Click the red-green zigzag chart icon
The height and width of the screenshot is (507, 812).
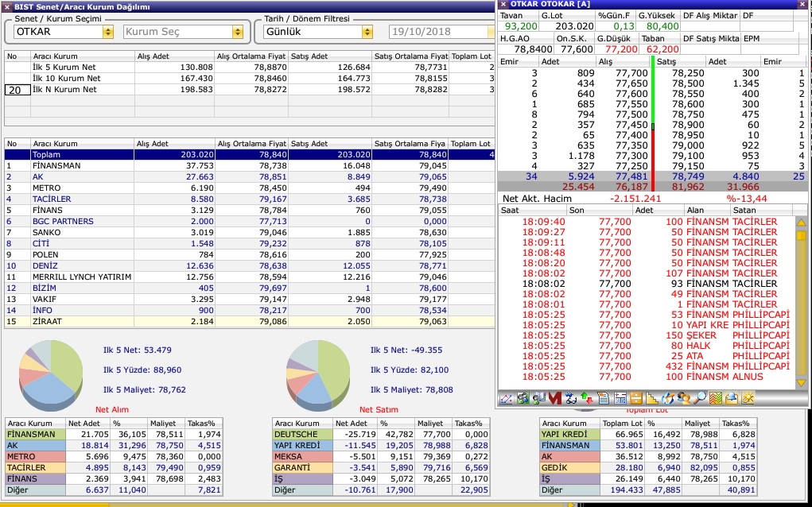point(716,398)
